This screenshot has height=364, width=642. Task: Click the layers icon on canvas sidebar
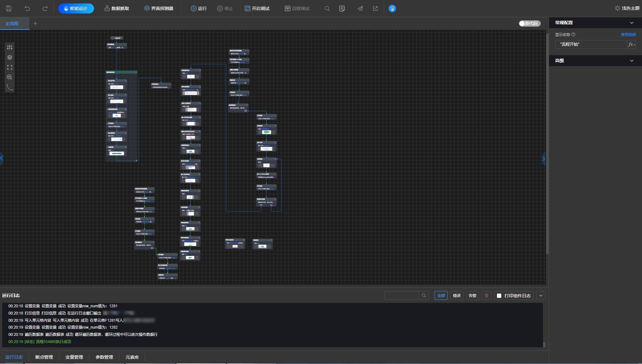point(10,57)
